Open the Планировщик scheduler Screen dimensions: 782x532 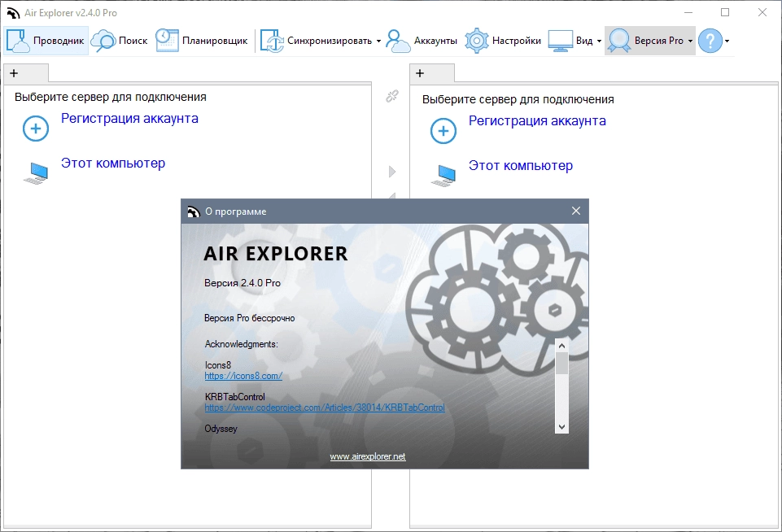202,41
